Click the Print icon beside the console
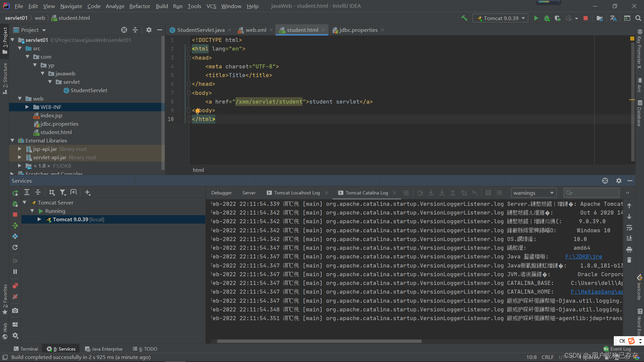The height and width of the screenshot is (362, 644). point(629,249)
